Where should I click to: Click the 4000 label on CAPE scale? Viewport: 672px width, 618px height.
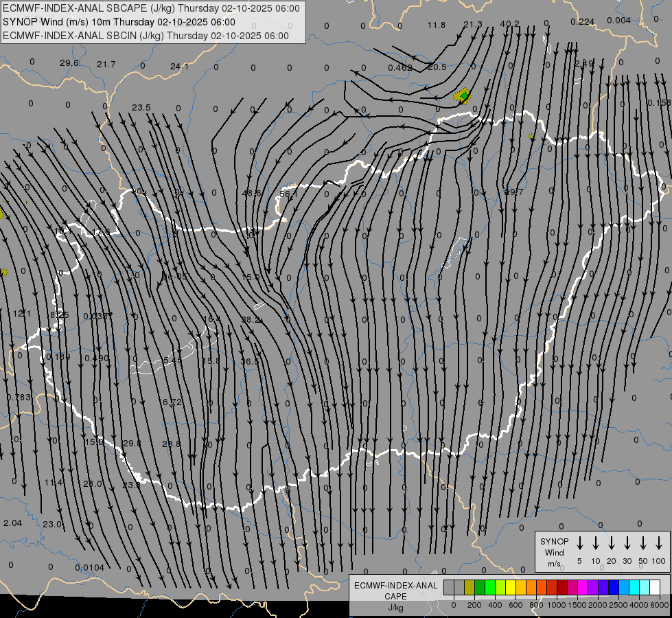[638, 605]
